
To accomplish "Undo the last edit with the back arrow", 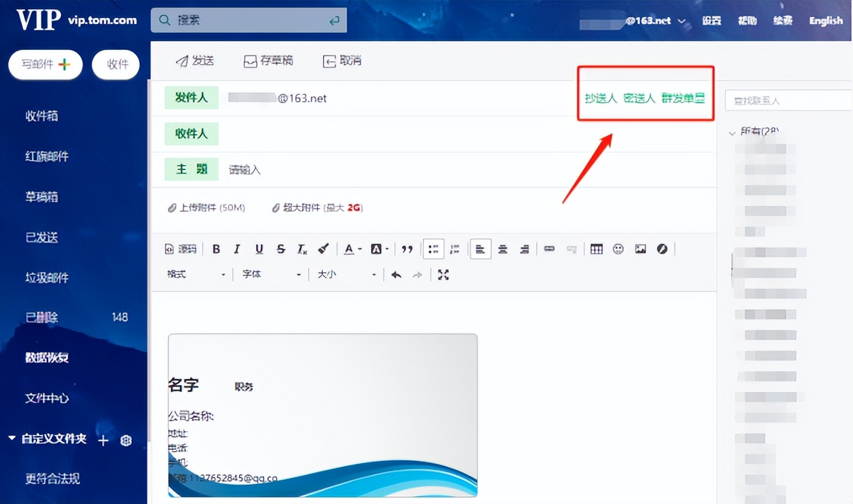I will coord(396,274).
